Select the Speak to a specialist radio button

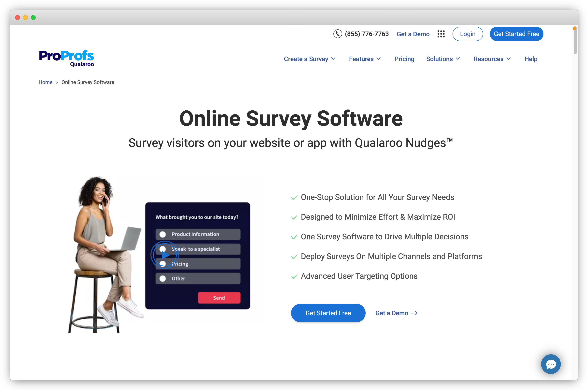pyautogui.click(x=163, y=249)
